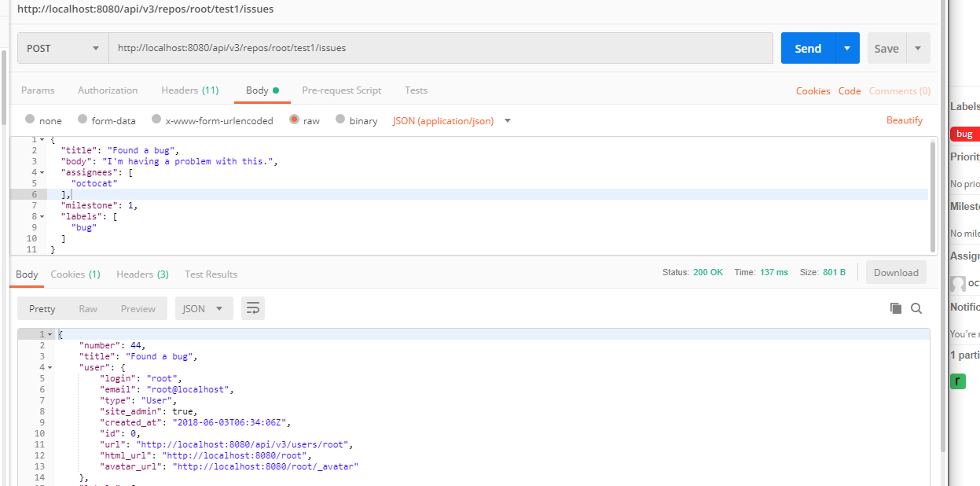Collapse the labels array fold arrow
The height and width of the screenshot is (486, 980).
point(42,216)
